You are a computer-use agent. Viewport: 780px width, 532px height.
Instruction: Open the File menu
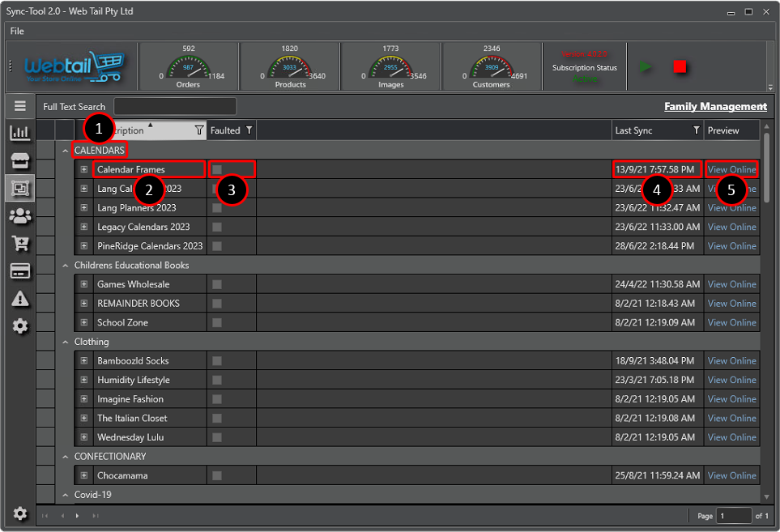coord(17,31)
